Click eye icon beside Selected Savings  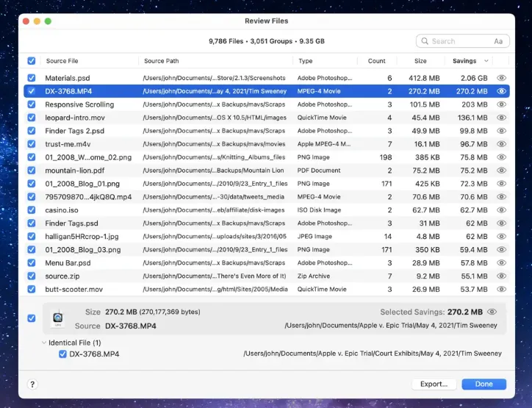coord(492,312)
